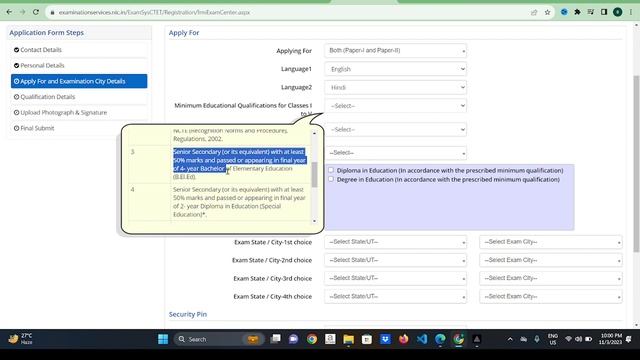Open Dropbox from taskbar
The image size is (640, 360).
(x=385, y=339)
